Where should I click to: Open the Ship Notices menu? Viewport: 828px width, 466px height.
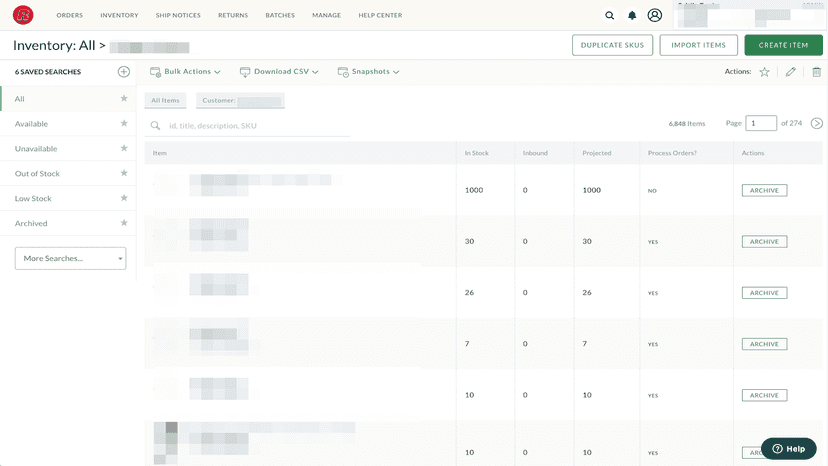178,15
